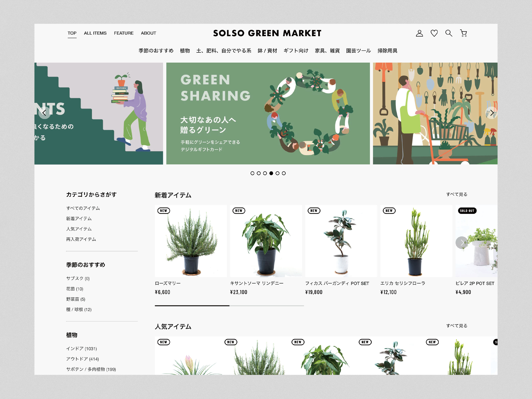Open the ABOUT page from the top menu
Image resolution: width=532 pixels, height=399 pixels.
pos(148,33)
